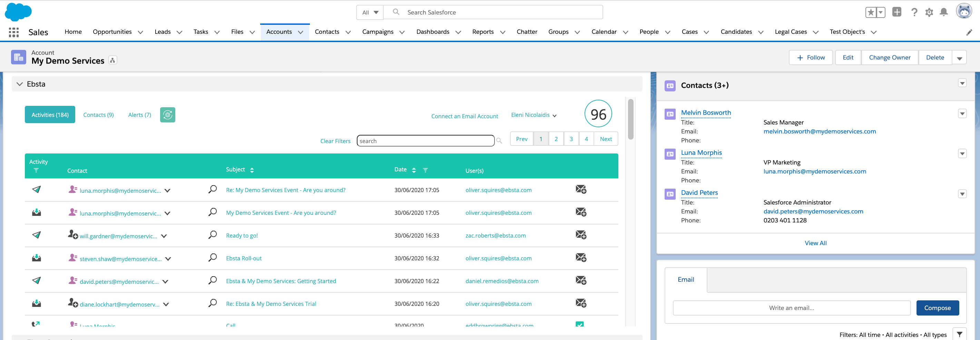Viewport: 980px width, 340px height.
Task: Preview the 'Ebsta Roll-out' email magnifier
Action: click(x=213, y=258)
